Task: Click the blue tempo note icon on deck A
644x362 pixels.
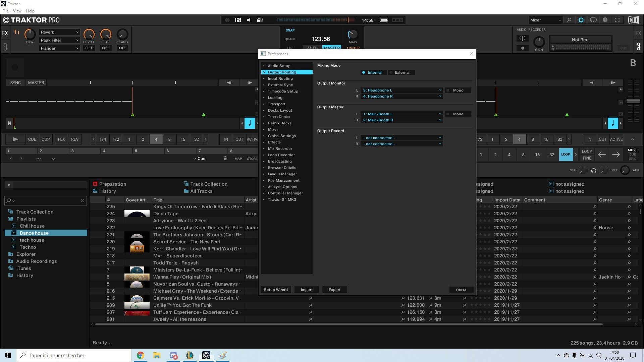Action: pos(250,123)
